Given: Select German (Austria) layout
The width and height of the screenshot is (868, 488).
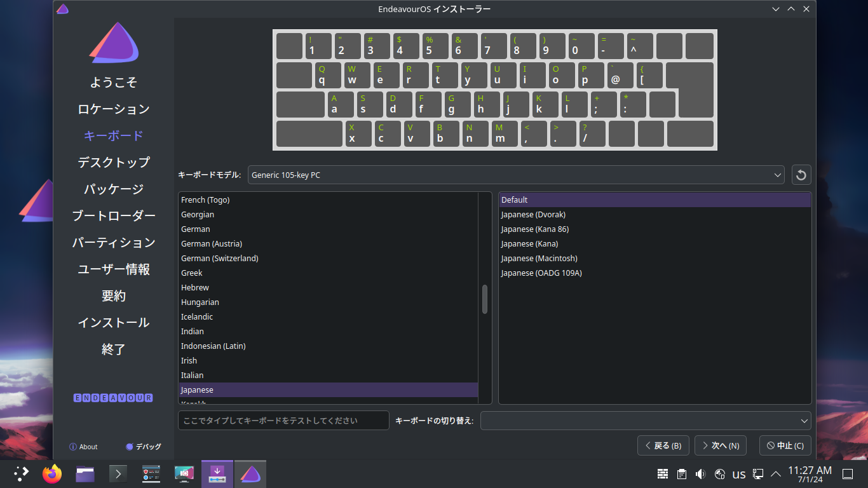Looking at the screenshot, I should pos(328,244).
